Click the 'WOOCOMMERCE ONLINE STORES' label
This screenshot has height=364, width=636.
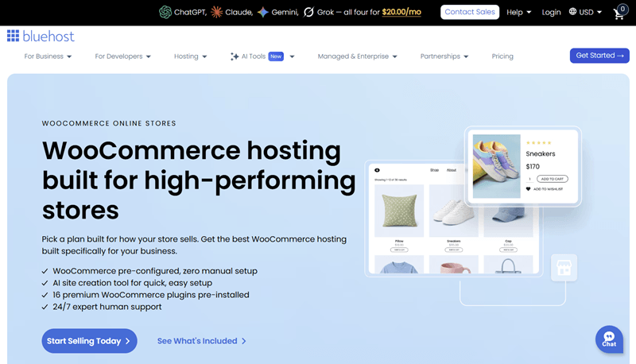[109, 123]
